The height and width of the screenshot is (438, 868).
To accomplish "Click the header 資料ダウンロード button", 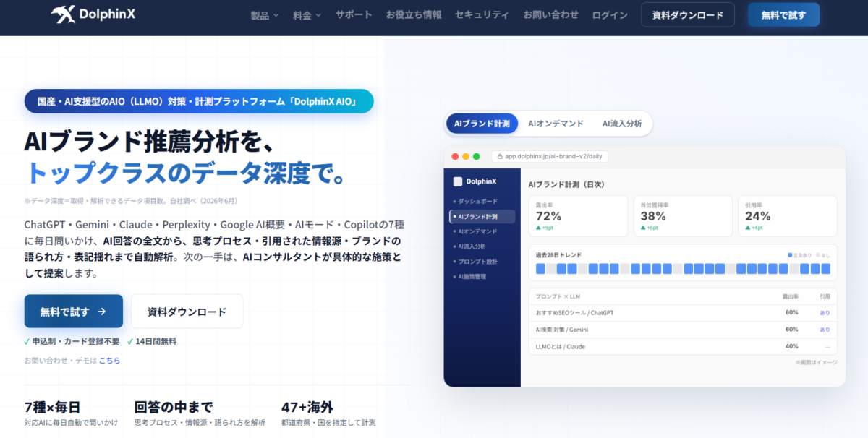I will click(687, 14).
